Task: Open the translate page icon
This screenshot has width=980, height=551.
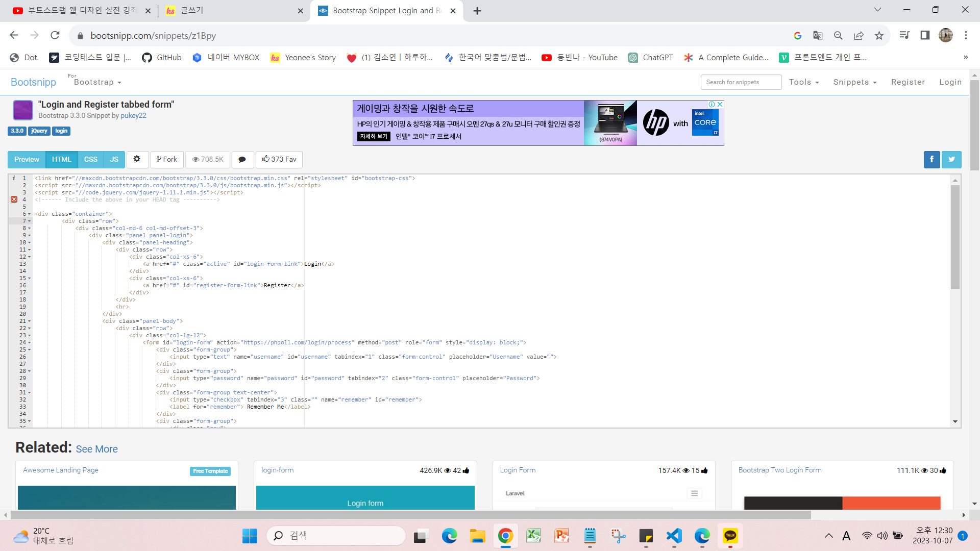Action: (x=818, y=36)
